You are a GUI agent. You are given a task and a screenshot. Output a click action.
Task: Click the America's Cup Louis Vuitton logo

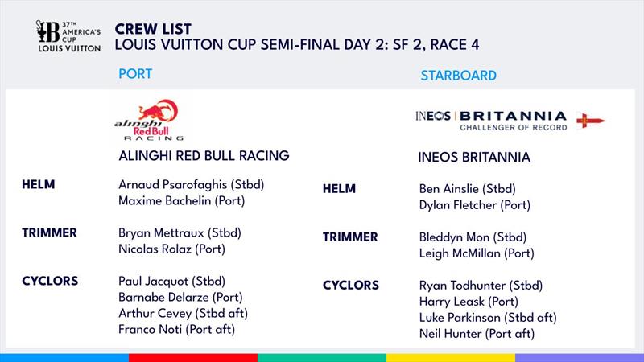coord(68,36)
